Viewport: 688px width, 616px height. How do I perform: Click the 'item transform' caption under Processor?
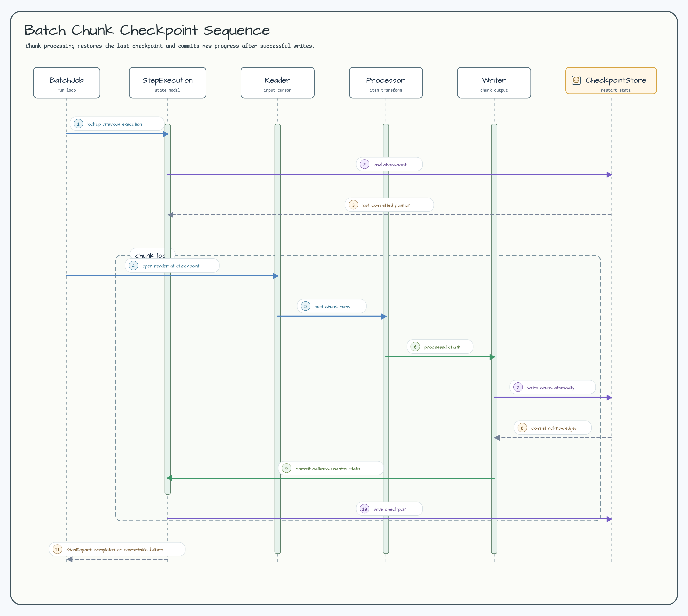(386, 90)
